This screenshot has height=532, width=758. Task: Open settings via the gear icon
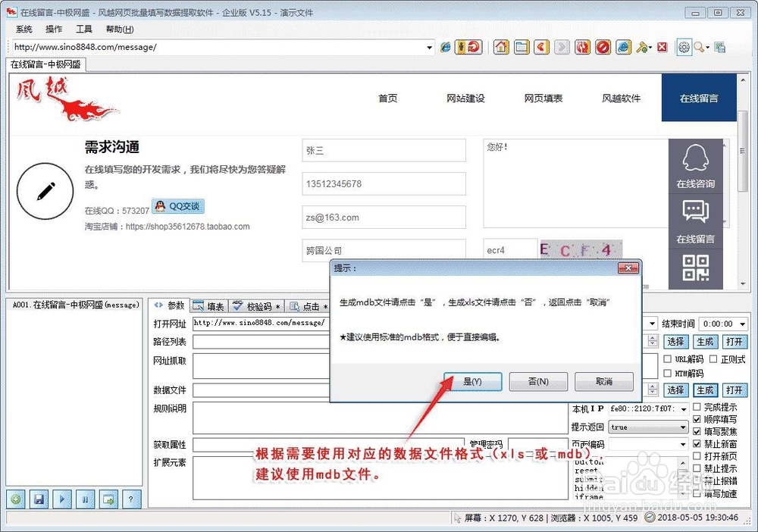pyautogui.click(x=684, y=47)
